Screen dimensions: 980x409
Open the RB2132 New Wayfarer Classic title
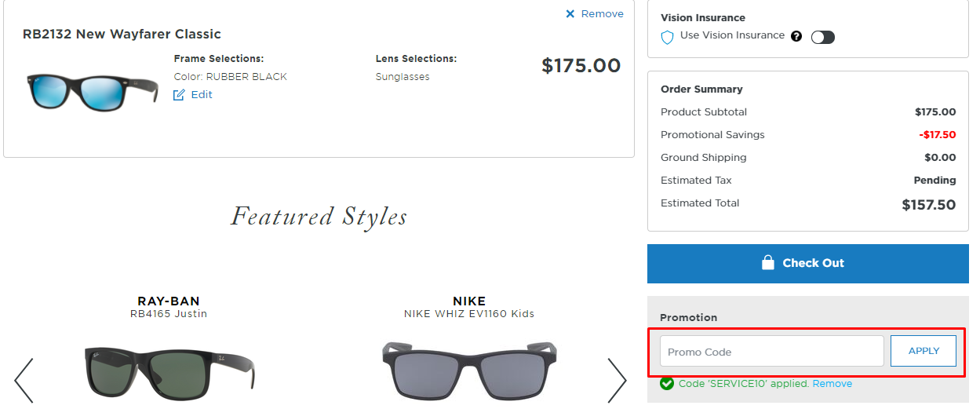[x=122, y=35]
